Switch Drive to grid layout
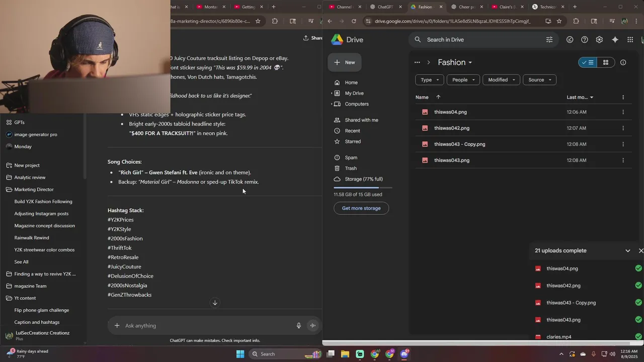The height and width of the screenshot is (362, 644). pyautogui.click(x=606, y=62)
